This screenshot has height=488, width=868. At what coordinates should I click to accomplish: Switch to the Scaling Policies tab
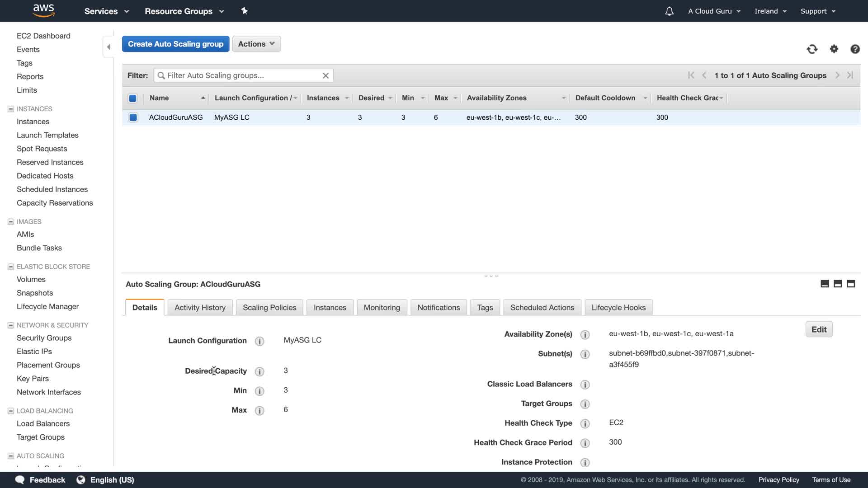[x=269, y=307]
